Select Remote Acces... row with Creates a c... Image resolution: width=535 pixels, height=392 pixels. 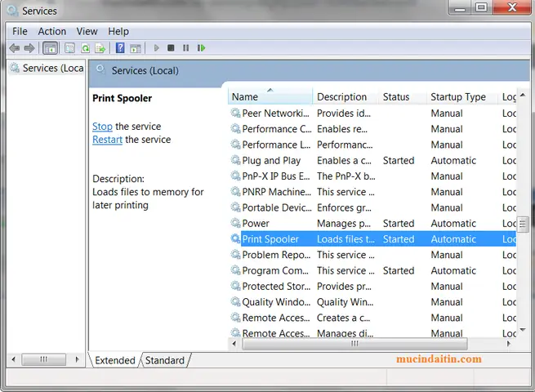[372, 318]
